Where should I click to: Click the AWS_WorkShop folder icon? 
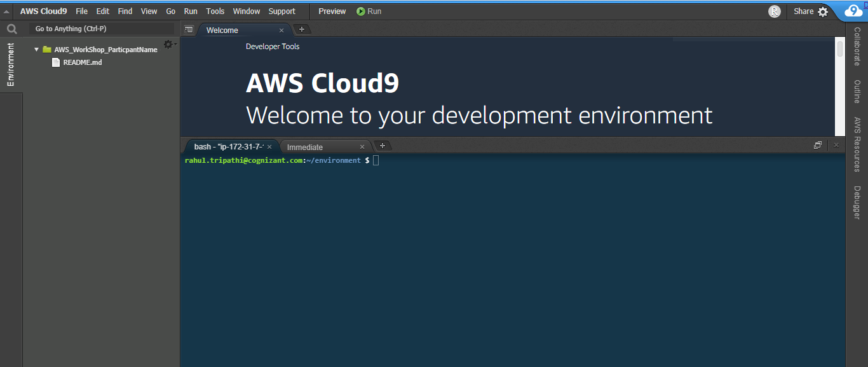point(47,50)
